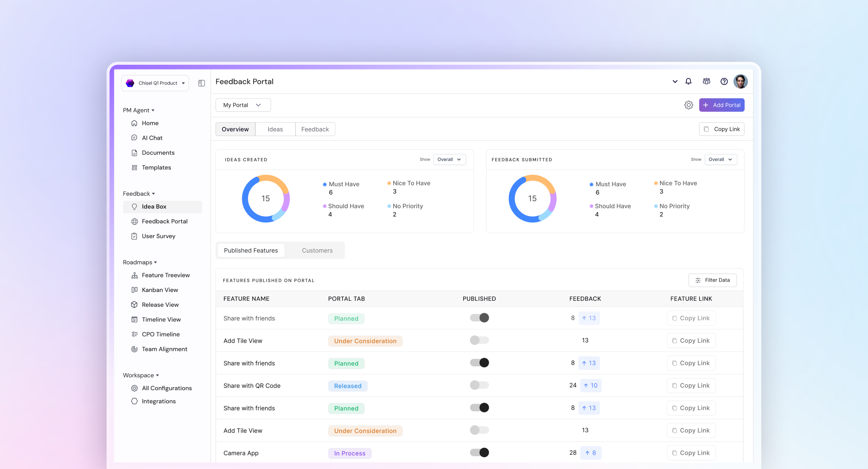Collapse the Roadmaps section
This screenshot has height=469, width=868.
140,262
